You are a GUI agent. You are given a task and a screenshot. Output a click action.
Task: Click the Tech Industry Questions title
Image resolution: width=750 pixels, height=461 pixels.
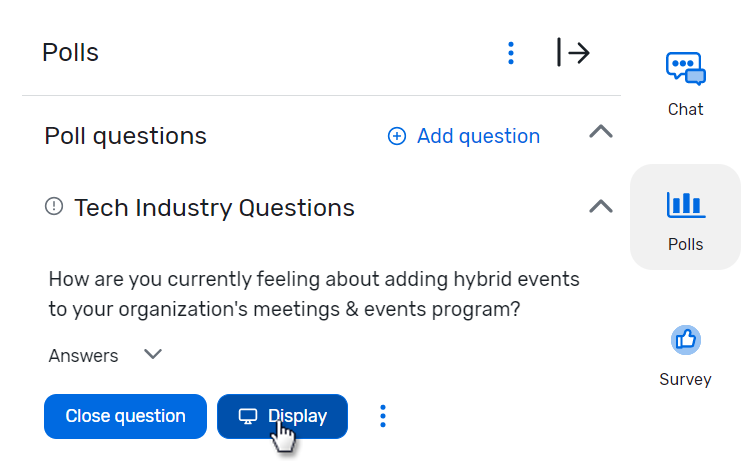[x=214, y=208]
